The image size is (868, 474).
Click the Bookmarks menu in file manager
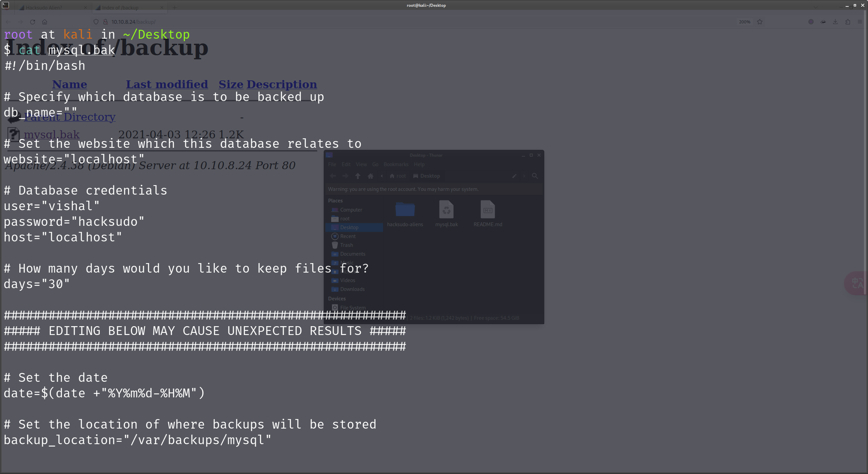click(396, 164)
